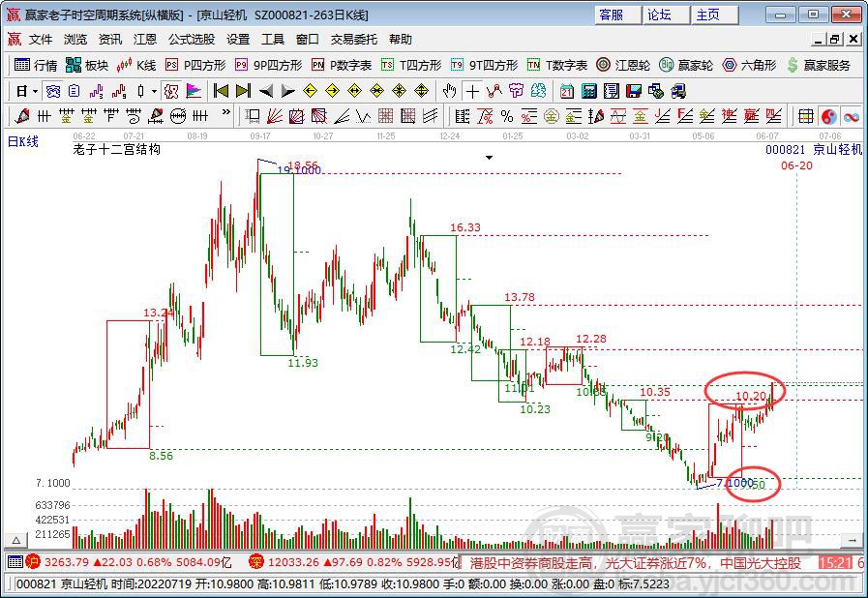
Task: Click the colored grid table icon
Action: point(806,116)
